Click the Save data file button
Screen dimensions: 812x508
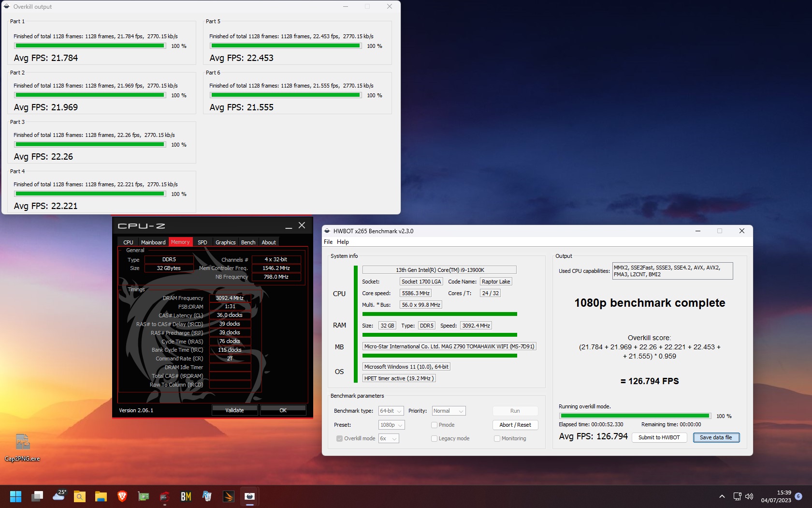(716, 437)
